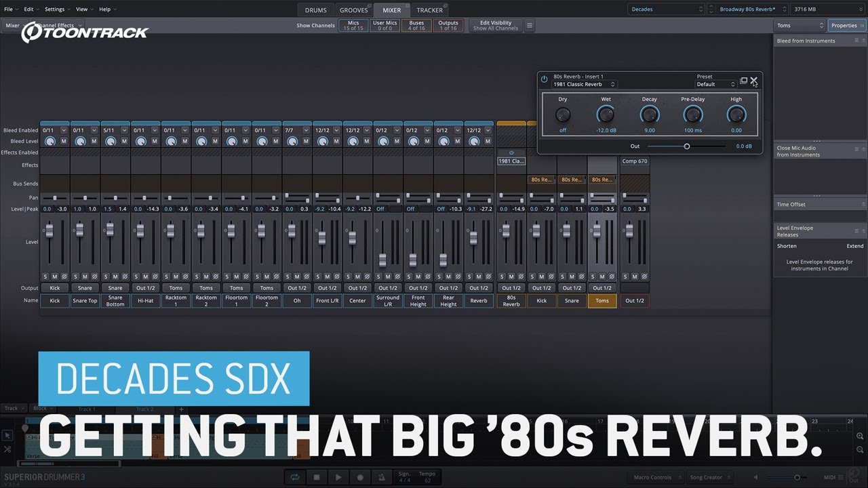Open the View menu
The width and height of the screenshot is (868, 488).
(x=84, y=9)
